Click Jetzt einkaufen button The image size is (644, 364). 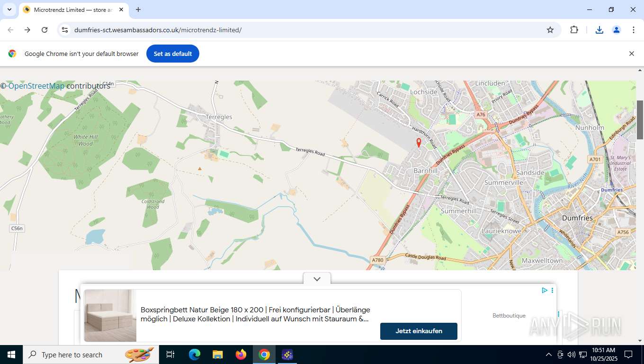coord(419,331)
